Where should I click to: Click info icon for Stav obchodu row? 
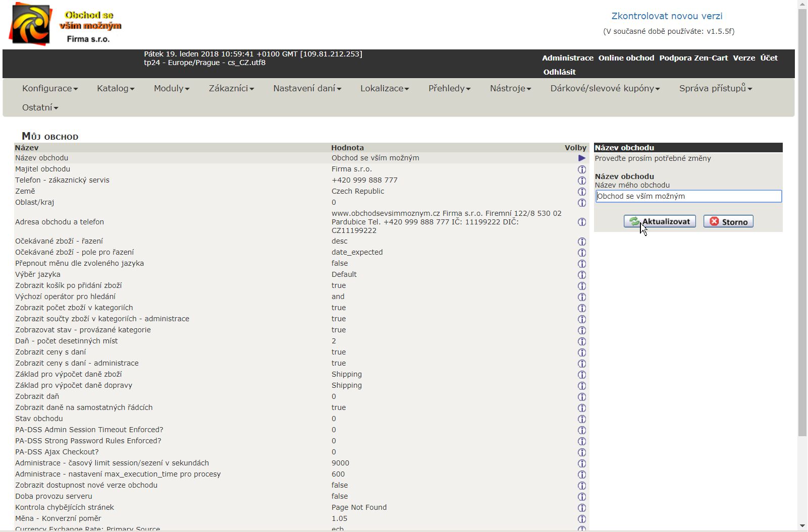[x=581, y=419]
